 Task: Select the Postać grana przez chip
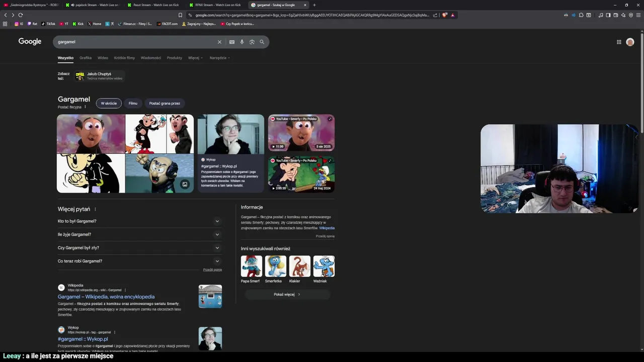pos(165,103)
